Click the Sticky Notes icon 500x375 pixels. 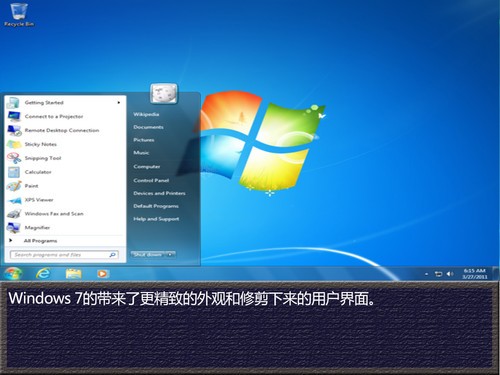14,144
